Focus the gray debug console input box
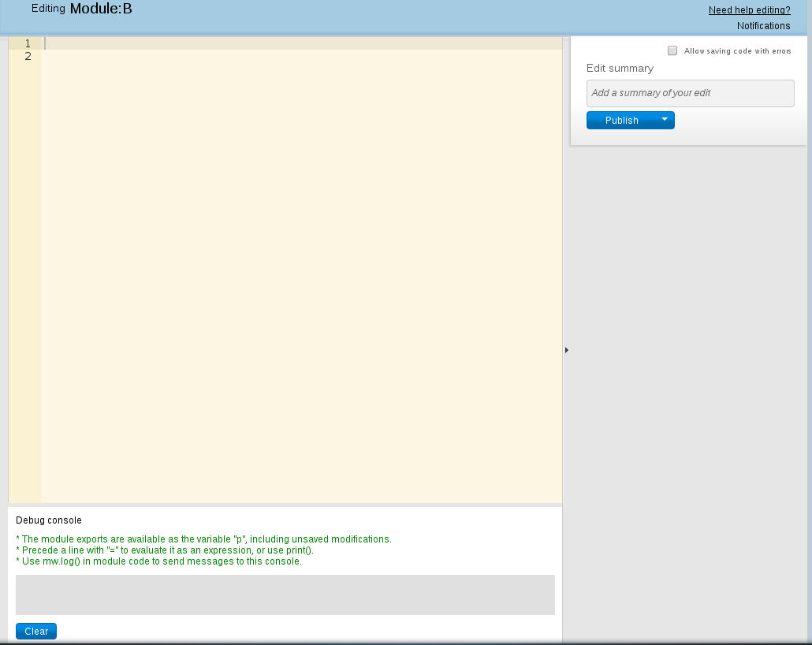 click(285, 595)
